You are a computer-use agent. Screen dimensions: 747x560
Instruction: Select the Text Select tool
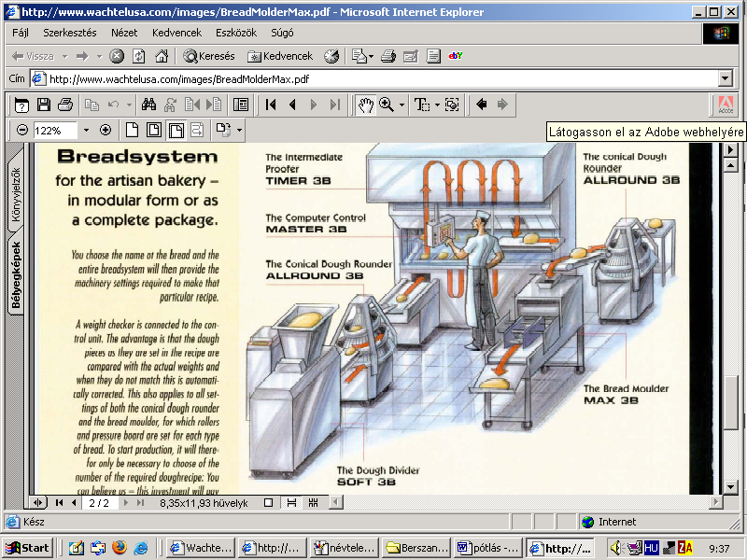tap(422, 105)
